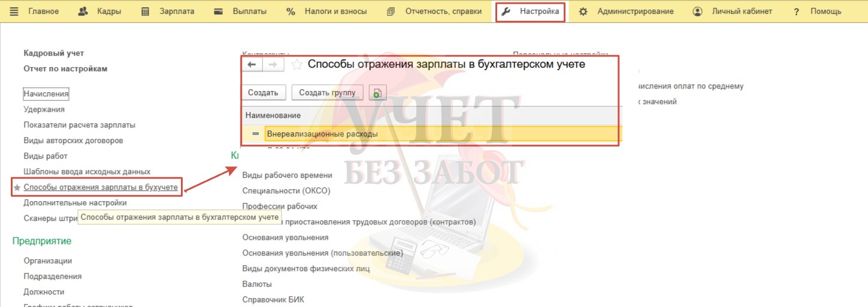Image resolution: width=868 pixels, height=307 pixels.
Task: Add the form to favorites with the star
Action: coord(296,65)
